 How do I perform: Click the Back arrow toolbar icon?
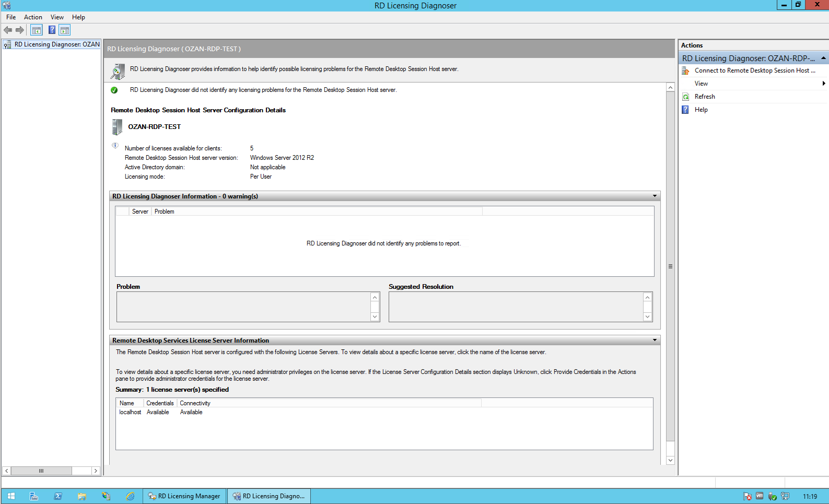[8, 30]
